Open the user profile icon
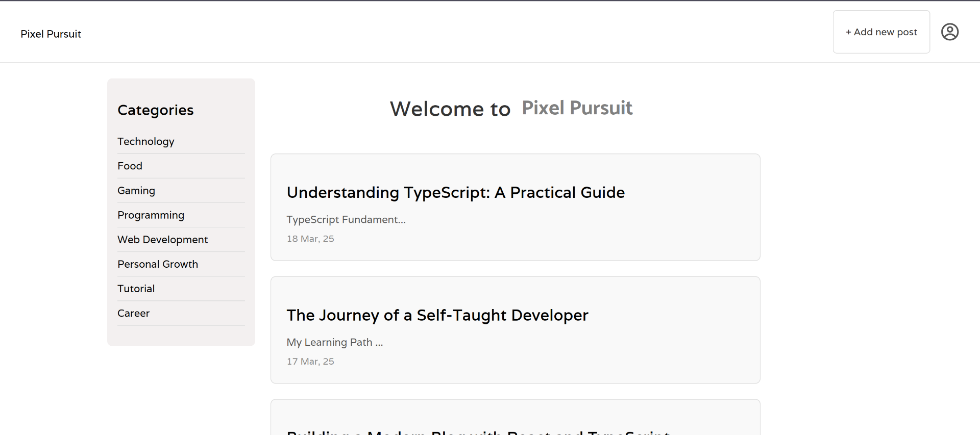The image size is (980, 435). (949, 32)
